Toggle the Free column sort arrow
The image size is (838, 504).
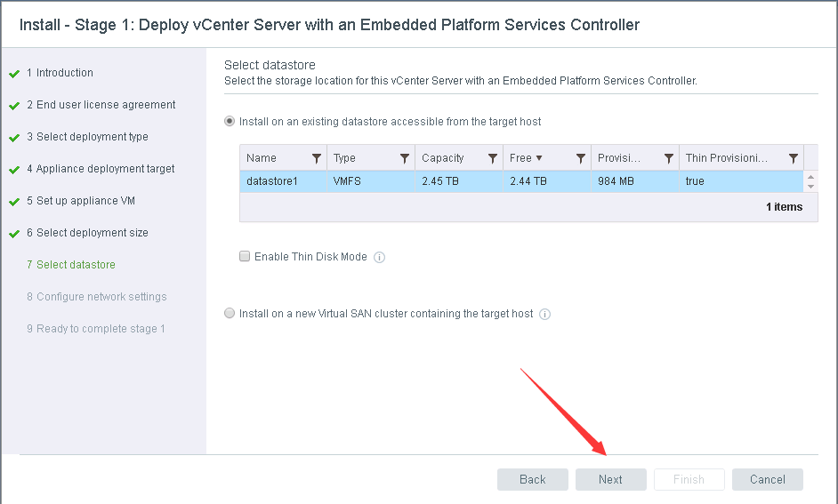539,158
